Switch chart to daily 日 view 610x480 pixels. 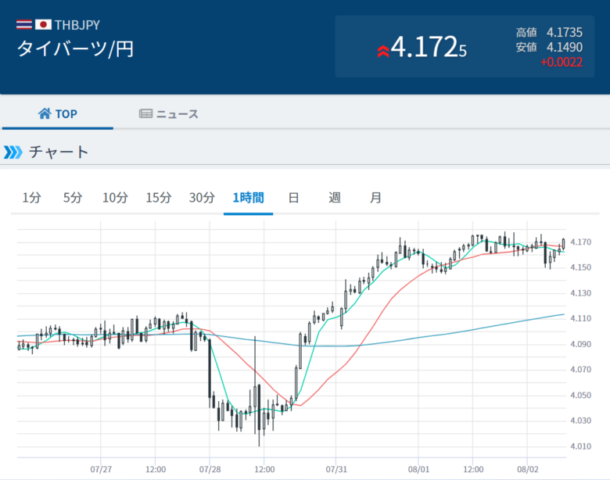tap(293, 198)
